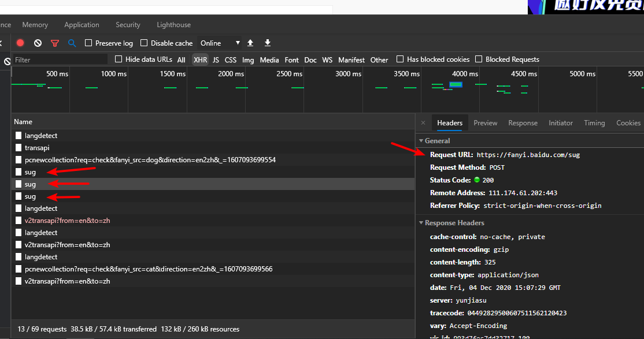Switch to the Memory tab
The image size is (644, 339).
point(35,25)
